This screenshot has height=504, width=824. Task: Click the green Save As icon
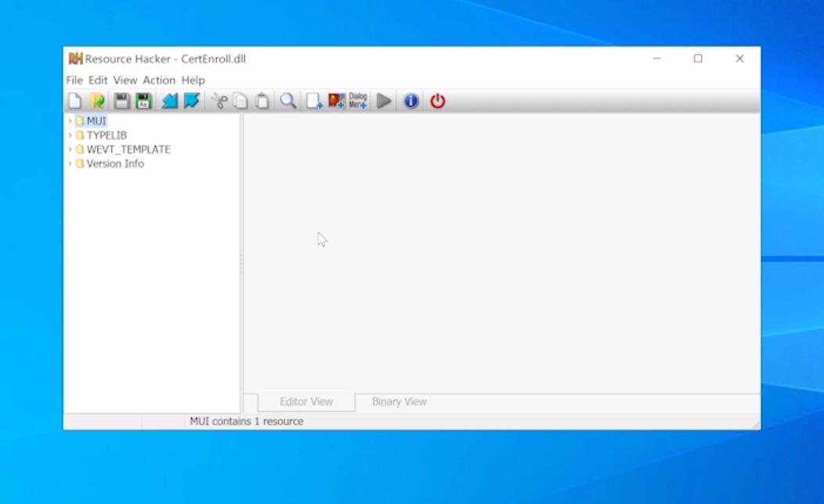[143, 101]
